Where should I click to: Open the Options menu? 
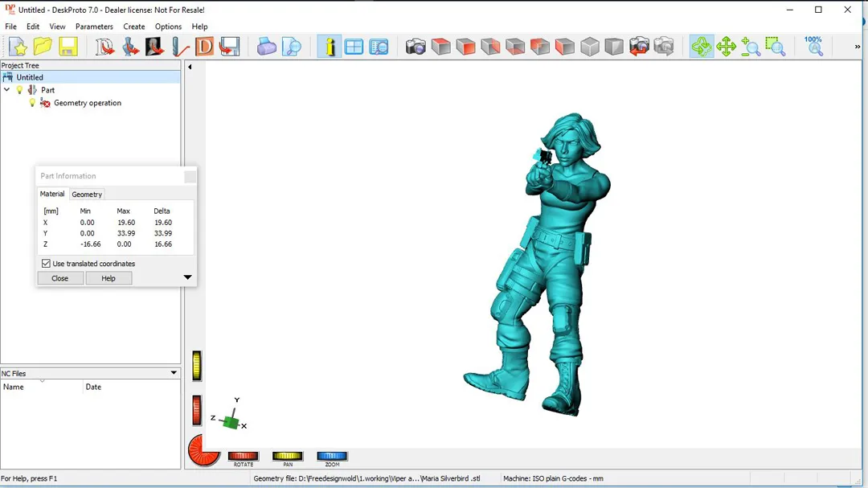click(x=168, y=27)
